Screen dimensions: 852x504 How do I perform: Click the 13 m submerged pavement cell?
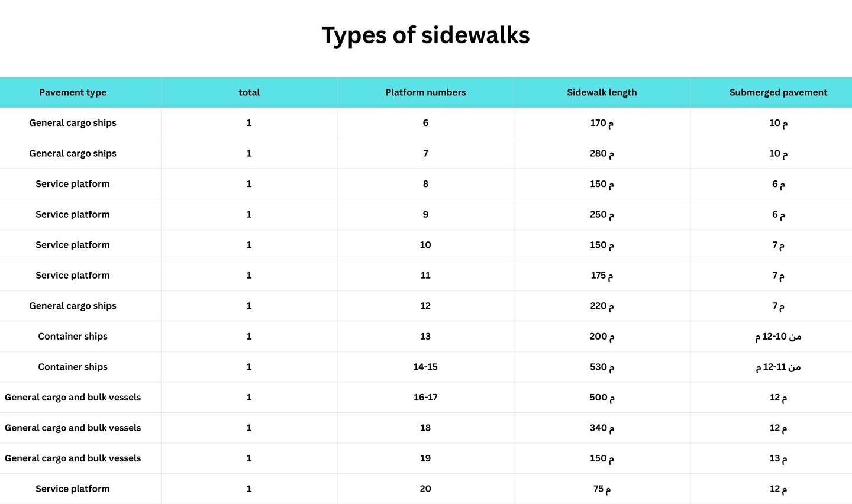coord(778,458)
